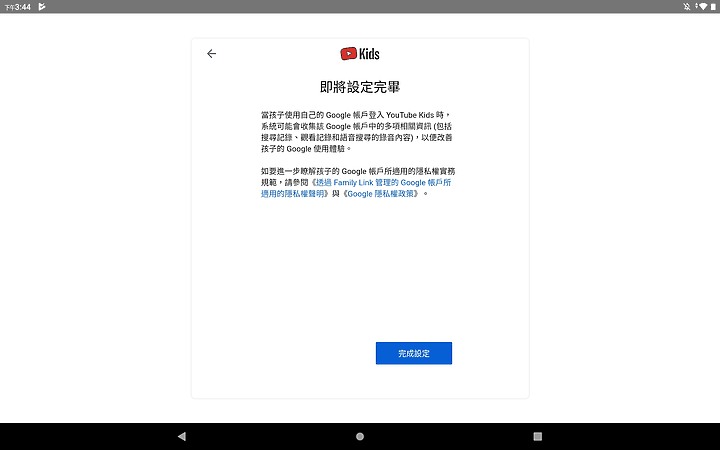Finish setup with the blue 完成設定 button

coord(414,353)
